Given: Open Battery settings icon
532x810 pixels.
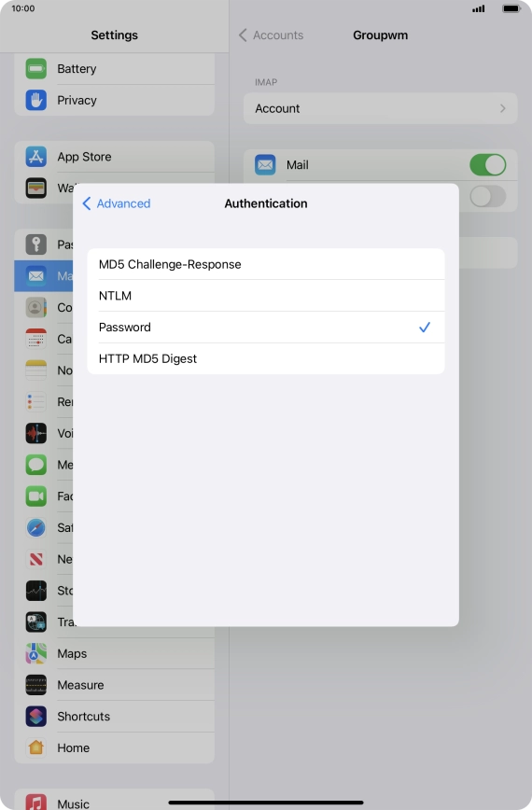Looking at the screenshot, I should (36, 69).
